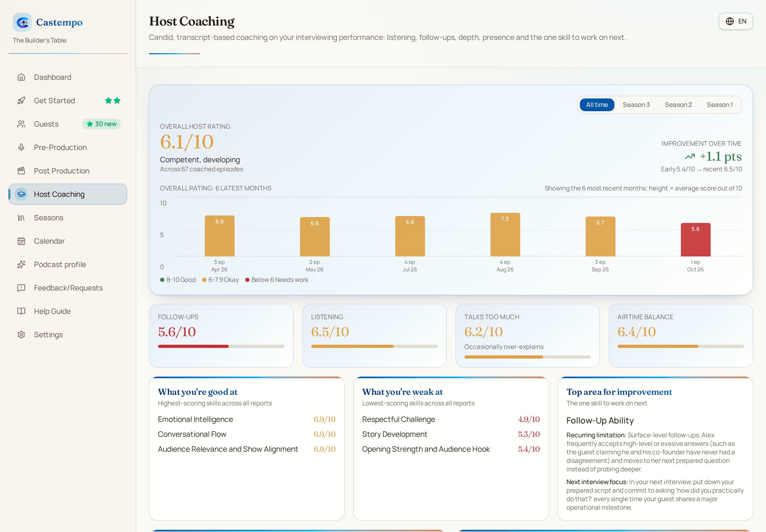Image resolution: width=766 pixels, height=532 pixels.
Task: Open the EN language selector
Action: [x=735, y=21]
